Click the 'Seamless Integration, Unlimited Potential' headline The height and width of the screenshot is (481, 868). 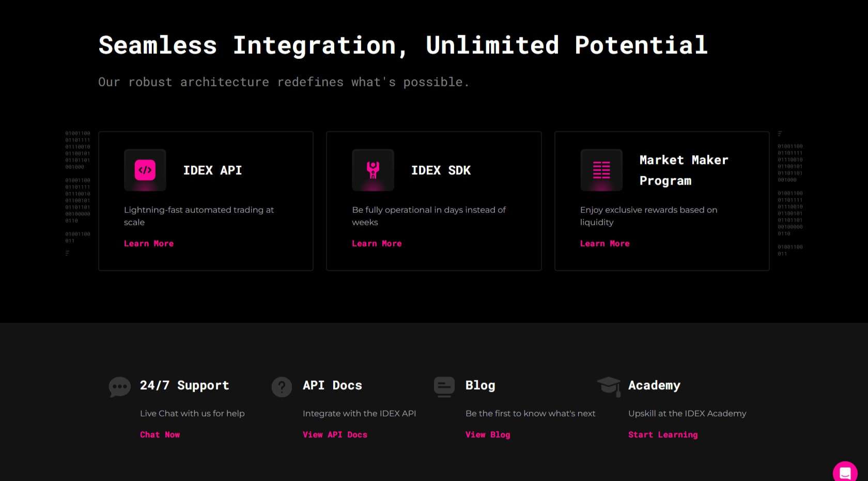(403, 45)
